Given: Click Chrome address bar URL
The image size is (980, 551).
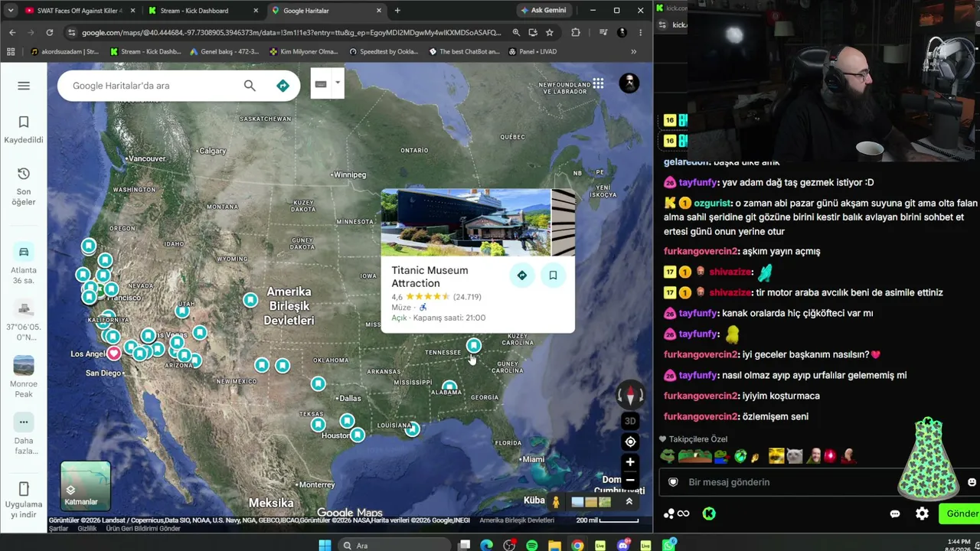Looking at the screenshot, I should coord(291,33).
